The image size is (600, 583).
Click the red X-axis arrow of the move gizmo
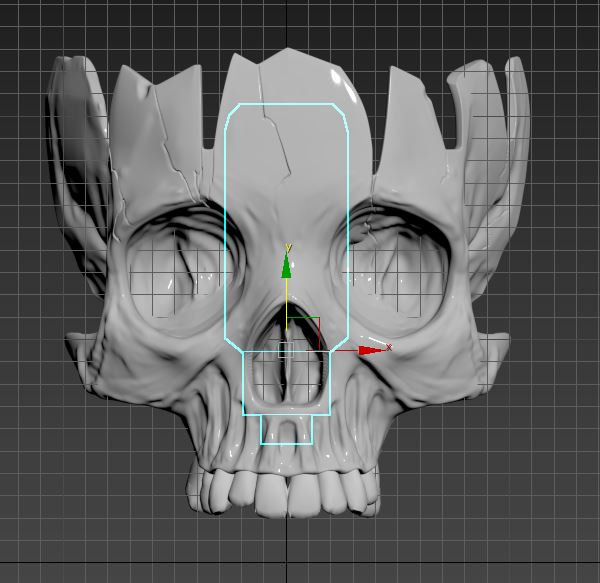[369, 350]
